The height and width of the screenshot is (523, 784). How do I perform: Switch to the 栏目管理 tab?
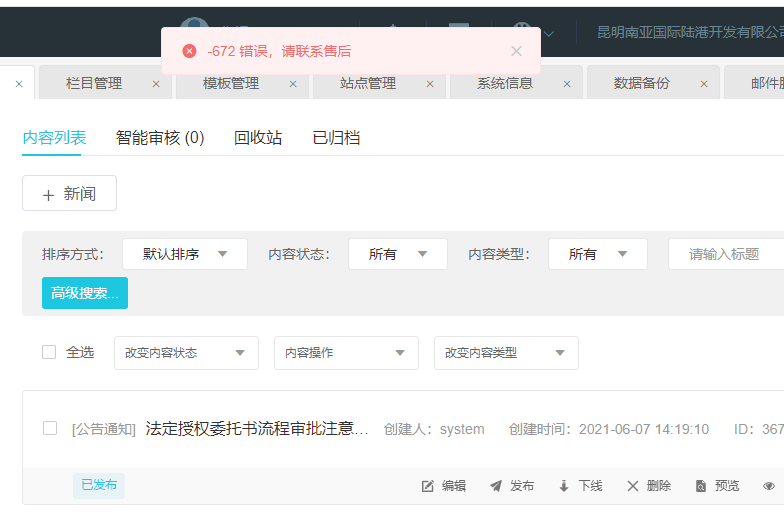pos(94,83)
